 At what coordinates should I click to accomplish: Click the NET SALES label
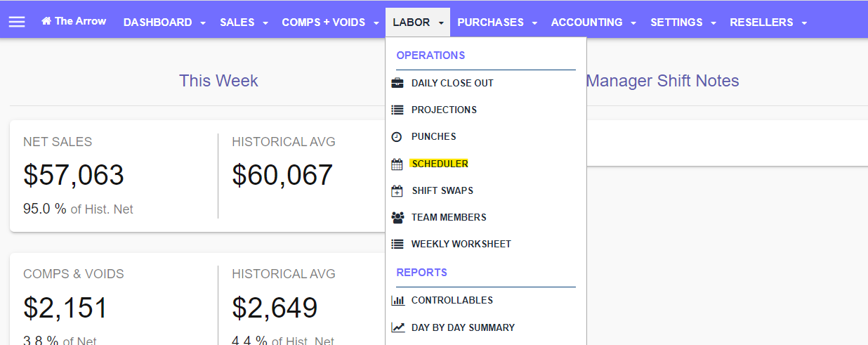tap(58, 142)
